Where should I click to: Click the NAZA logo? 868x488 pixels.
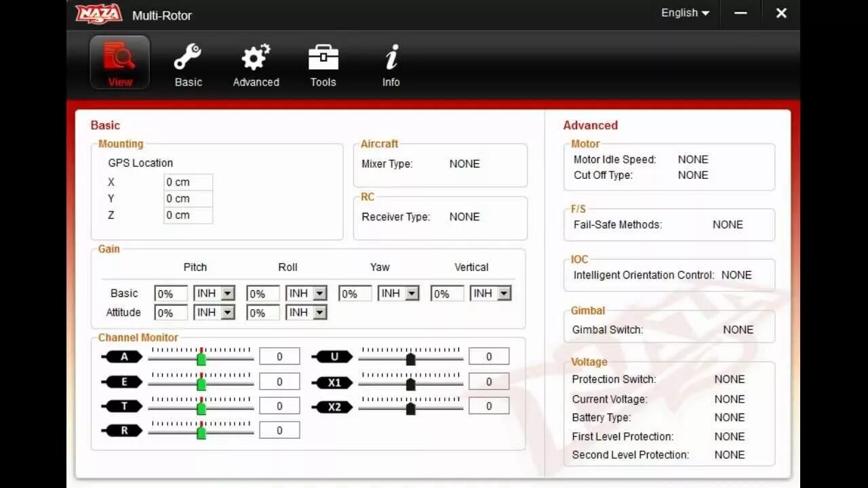(99, 14)
